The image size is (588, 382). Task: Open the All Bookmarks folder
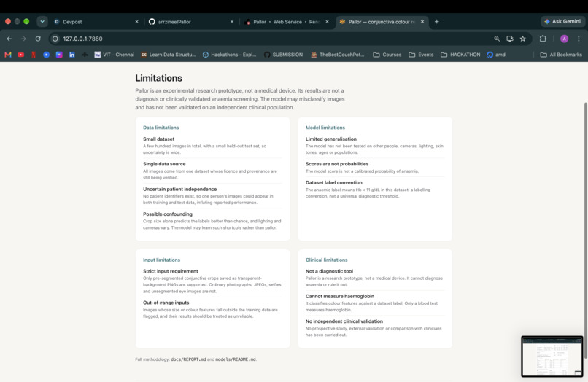tap(561, 55)
